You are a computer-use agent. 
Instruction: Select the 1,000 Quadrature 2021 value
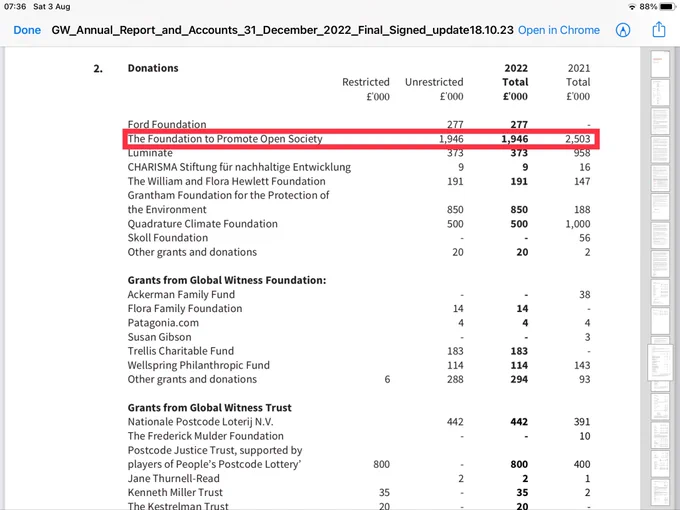[x=578, y=224]
